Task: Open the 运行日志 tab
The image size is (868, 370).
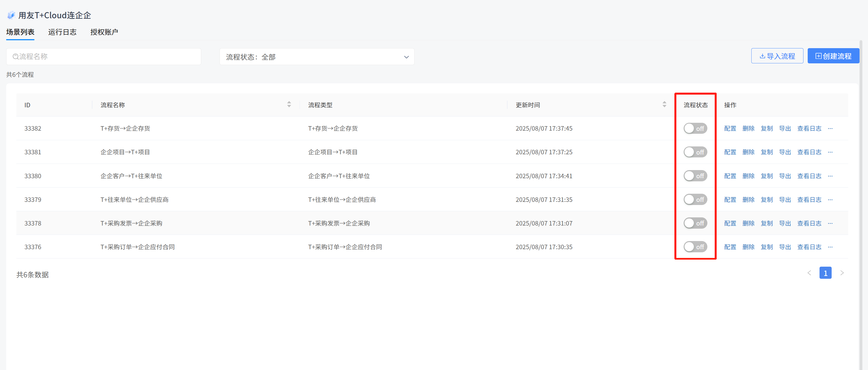Action: click(x=62, y=32)
